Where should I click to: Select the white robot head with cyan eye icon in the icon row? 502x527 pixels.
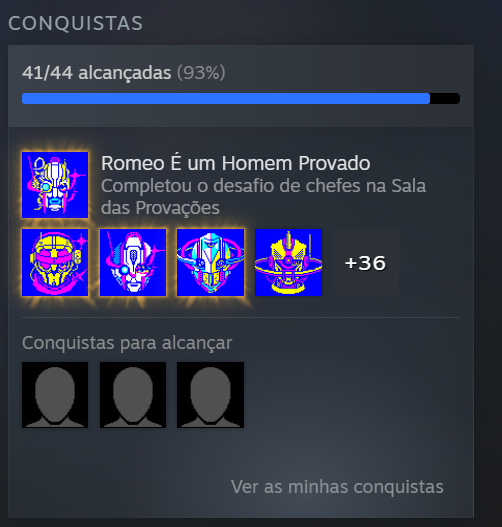click(x=133, y=262)
